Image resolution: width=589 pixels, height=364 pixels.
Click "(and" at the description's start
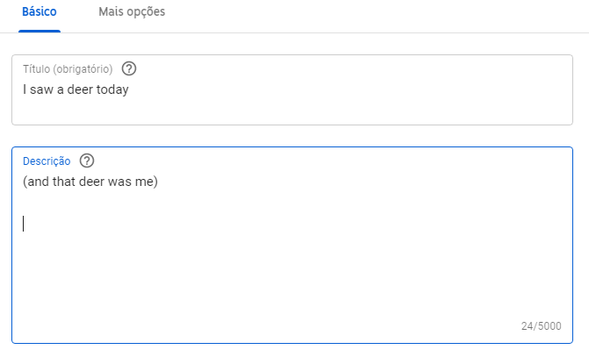tap(36, 182)
